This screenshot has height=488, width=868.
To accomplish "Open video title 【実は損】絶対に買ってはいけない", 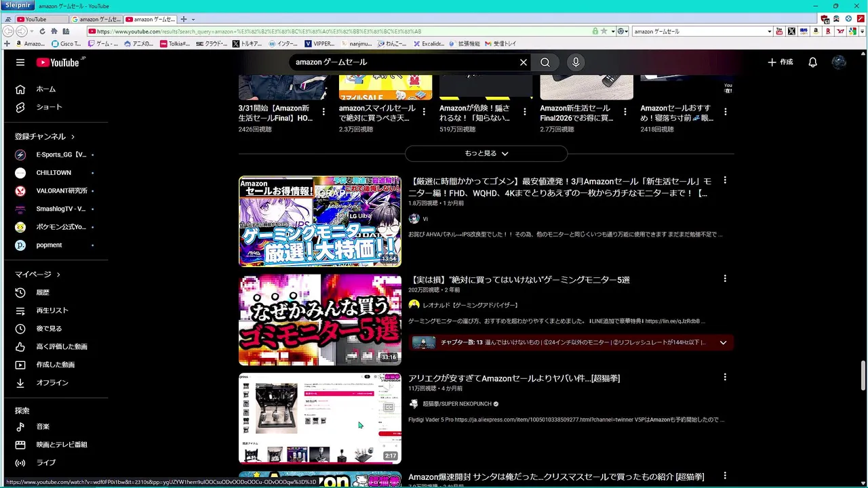I will (519, 280).
